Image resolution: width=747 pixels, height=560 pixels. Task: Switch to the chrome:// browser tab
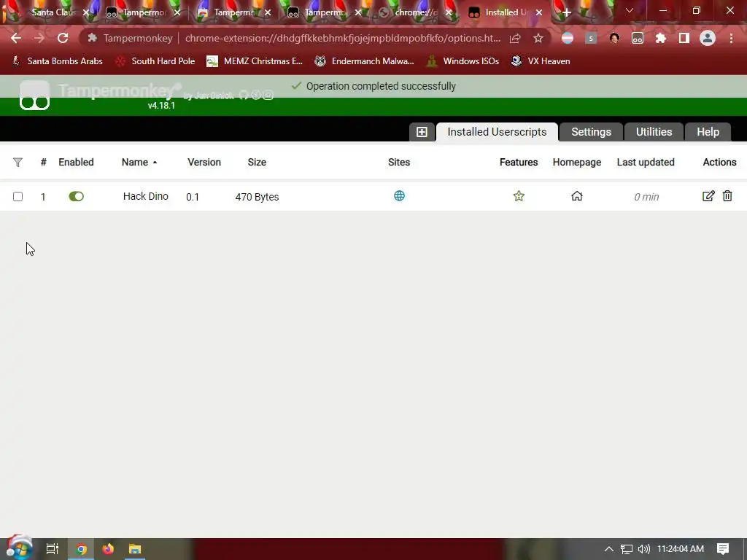pyautogui.click(x=415, y=12)
